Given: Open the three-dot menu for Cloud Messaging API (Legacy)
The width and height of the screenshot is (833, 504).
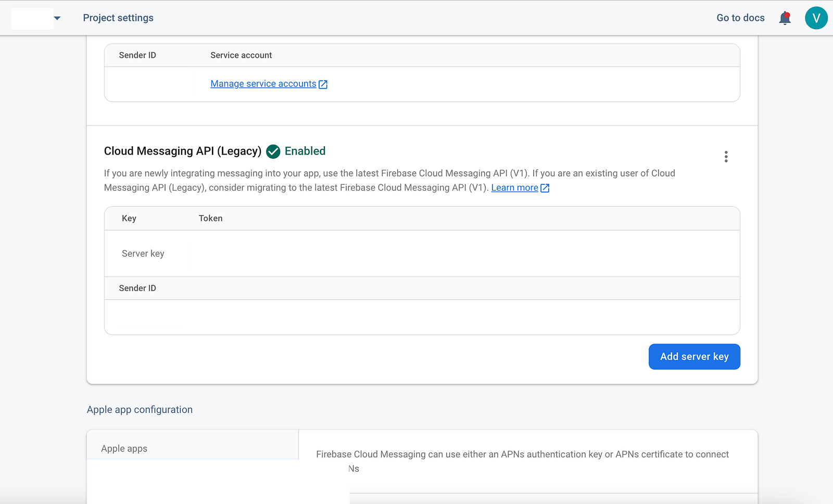Looking at the screenshot, I should click(726, 157).
